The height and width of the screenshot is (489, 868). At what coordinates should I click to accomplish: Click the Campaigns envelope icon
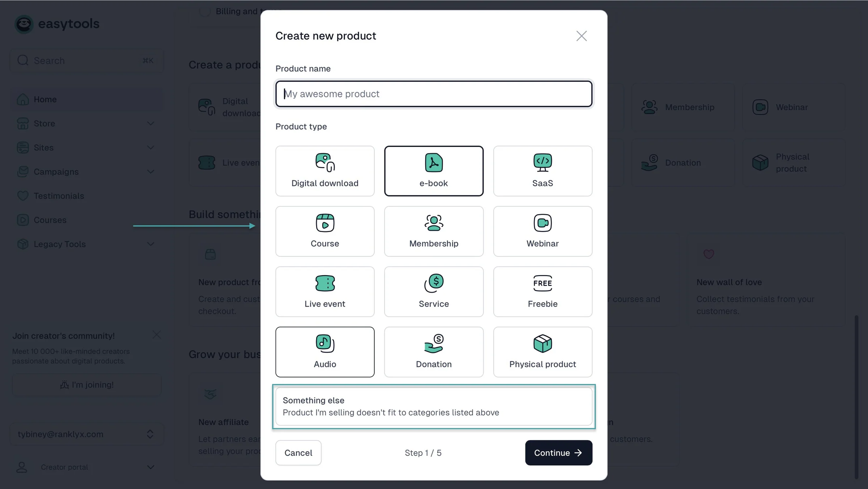23,172
